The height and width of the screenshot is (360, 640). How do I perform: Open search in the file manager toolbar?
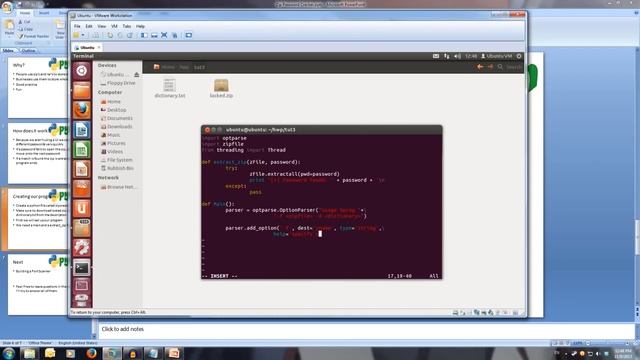click(500, 67)
